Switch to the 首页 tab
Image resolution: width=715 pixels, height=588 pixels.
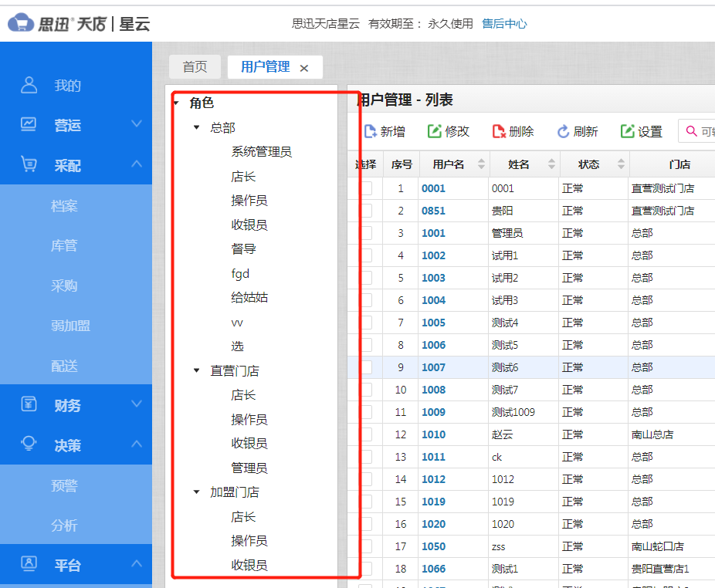click(x=195, y=67)
